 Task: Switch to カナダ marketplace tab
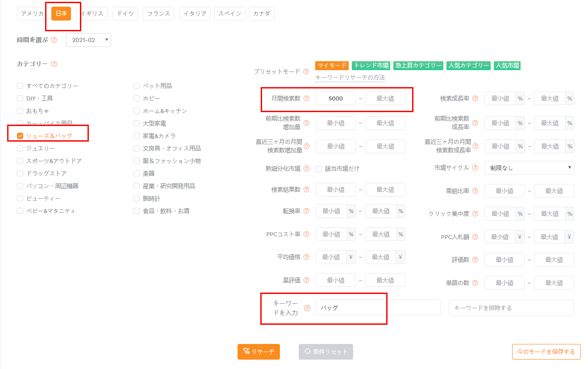coord(261,13)
